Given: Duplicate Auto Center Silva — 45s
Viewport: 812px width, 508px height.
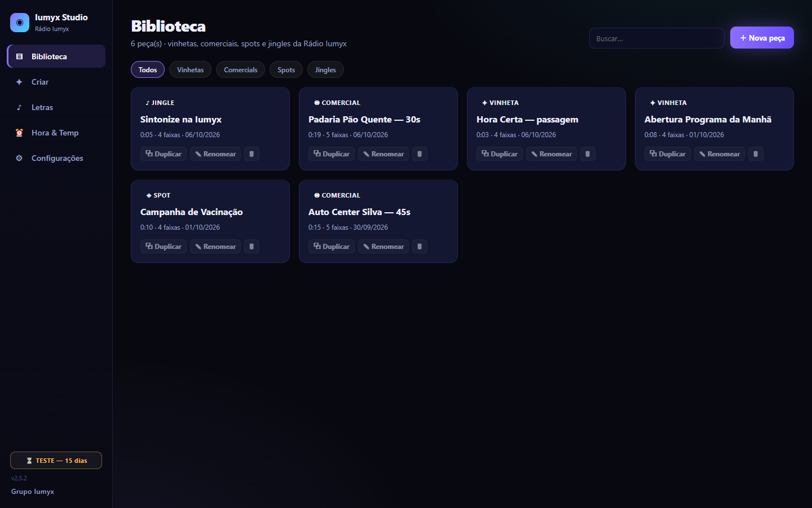Looking at the screenshot, I should (x=332, y=247).
